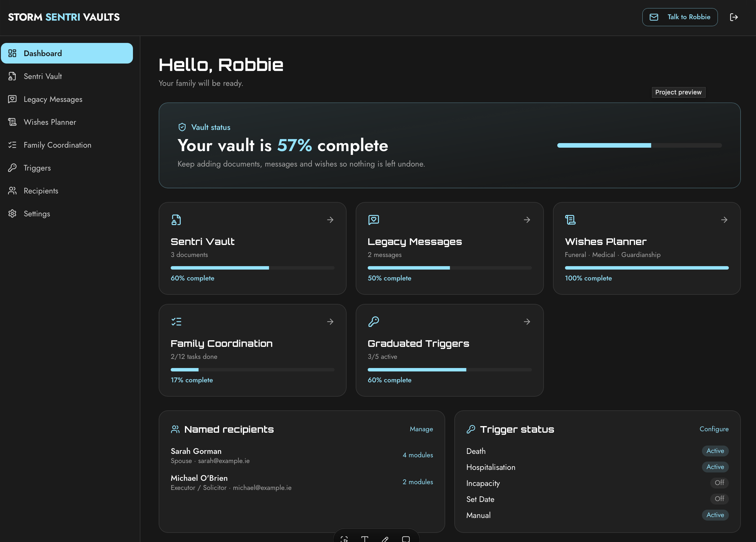Click the Storm Sentri Vaults logo
Viewport: 756px width, 542px height.
64,17
